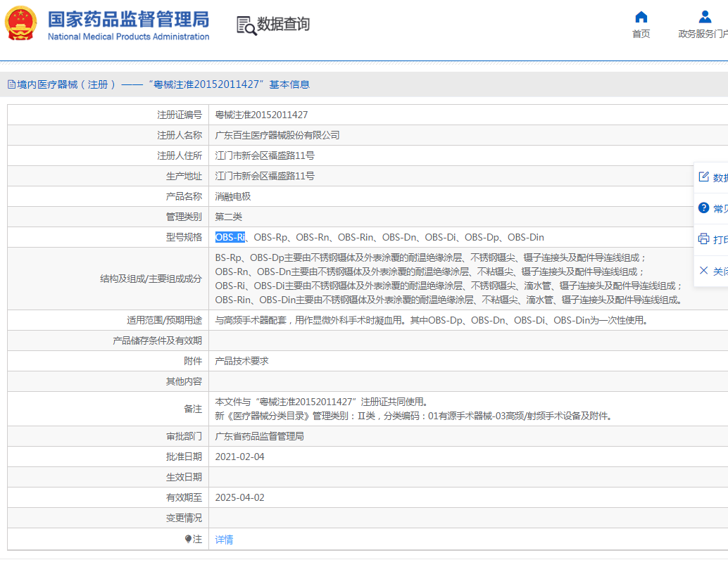Click the X close icon in side panel
The height and width of the screenshot is (567, 728).
click(x=703, y=270)
